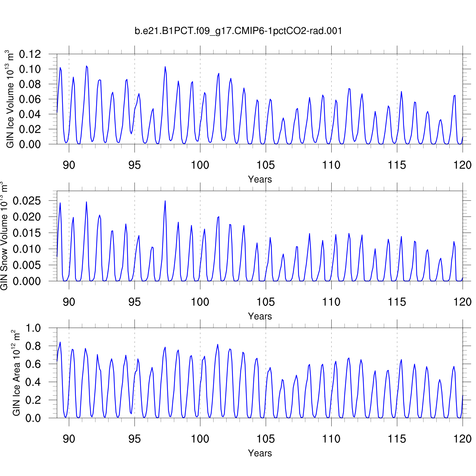
Task: Click the tallest Snow Volume peak near year 97
Action: tap(165, 201)
